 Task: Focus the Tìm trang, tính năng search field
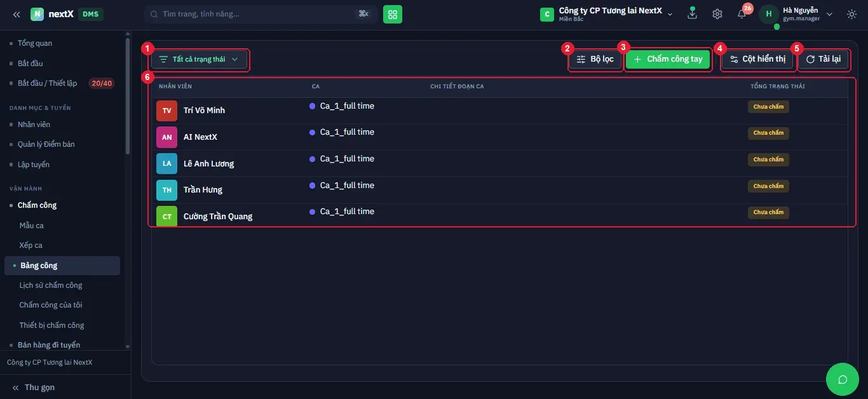click(x=261, y=14)
